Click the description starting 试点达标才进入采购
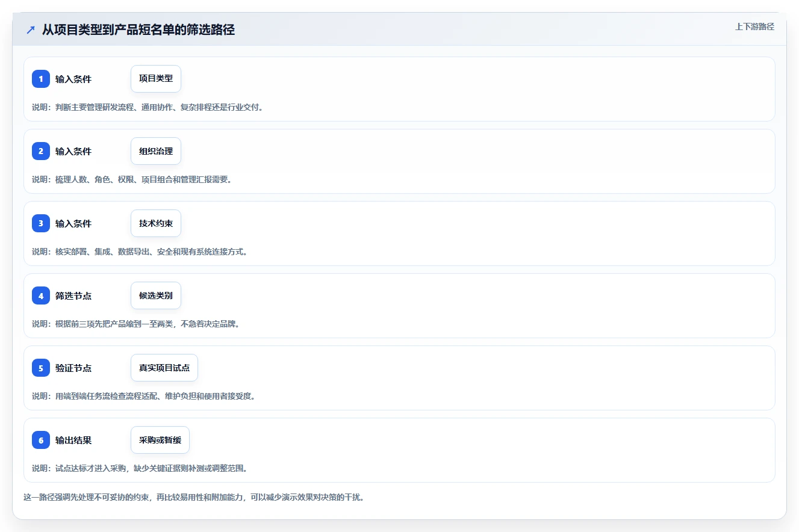799x532 pixels. point(140,468)
